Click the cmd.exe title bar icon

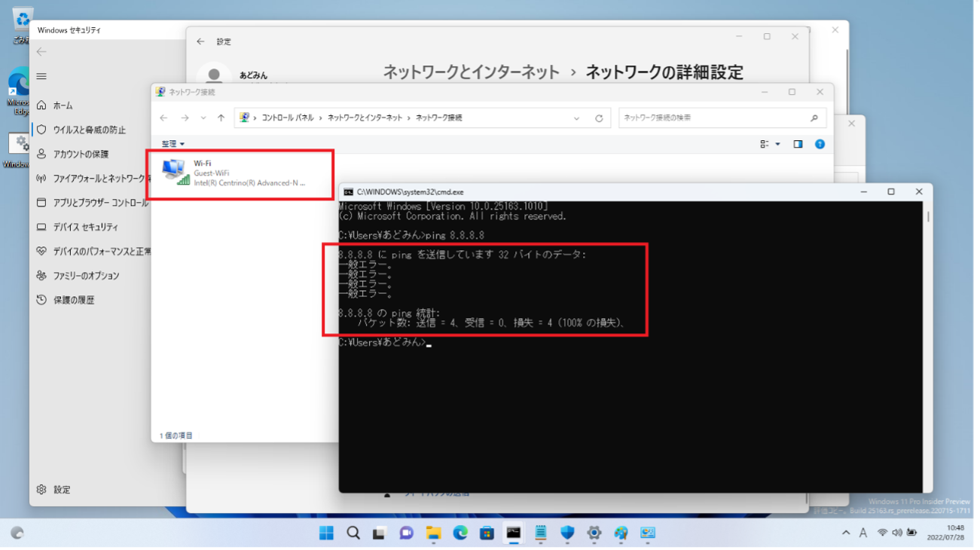[x=348, y=192]
